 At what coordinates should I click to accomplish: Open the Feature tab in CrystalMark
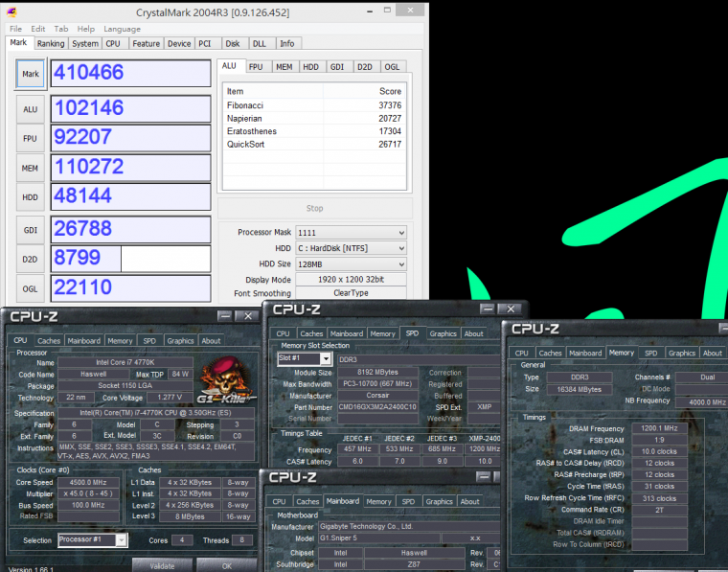click(x=146, y=44)
